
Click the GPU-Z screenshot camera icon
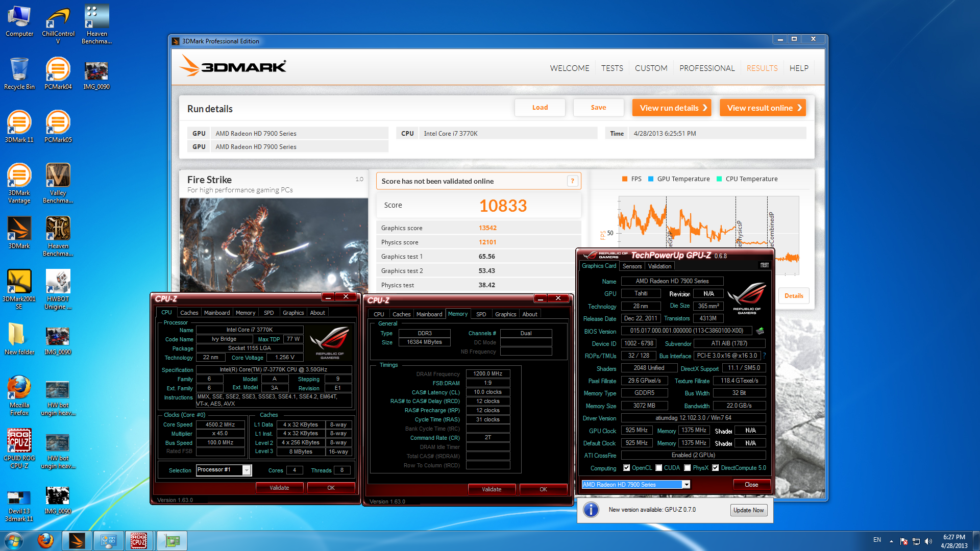[x=764, y=265]
